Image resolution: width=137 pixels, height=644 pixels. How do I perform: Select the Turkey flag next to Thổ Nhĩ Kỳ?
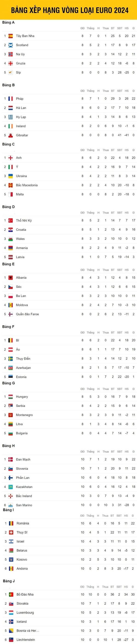(x=11, y=221)
